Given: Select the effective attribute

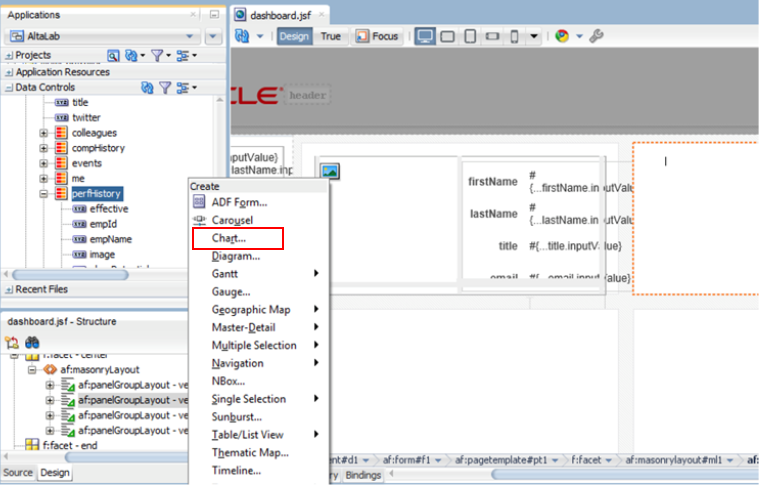Looking at the screenshot, I should tap(109, 209).
